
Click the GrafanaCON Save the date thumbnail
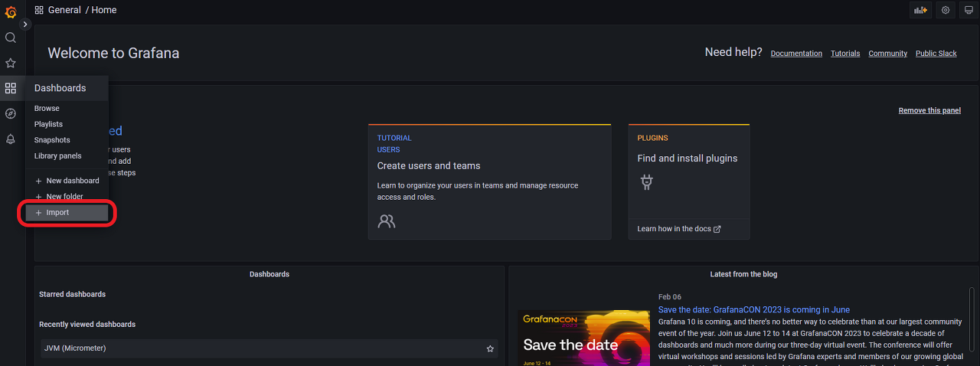(x=583, y=338)
